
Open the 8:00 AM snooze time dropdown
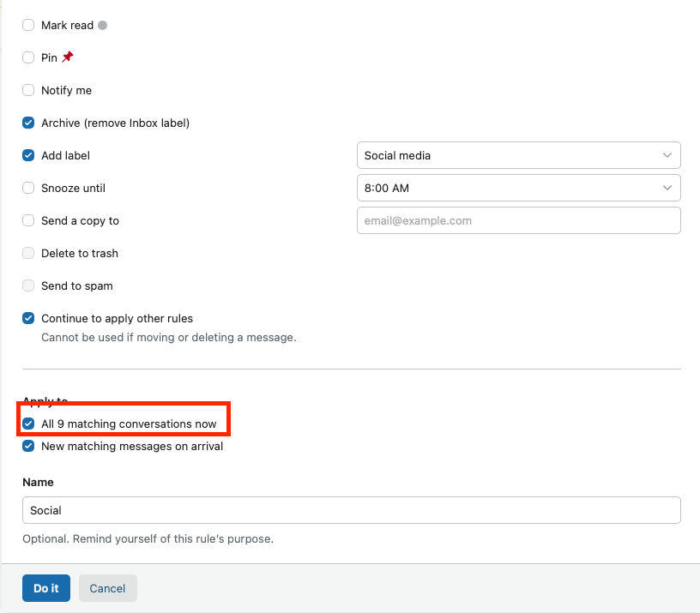tap(518, 188)
